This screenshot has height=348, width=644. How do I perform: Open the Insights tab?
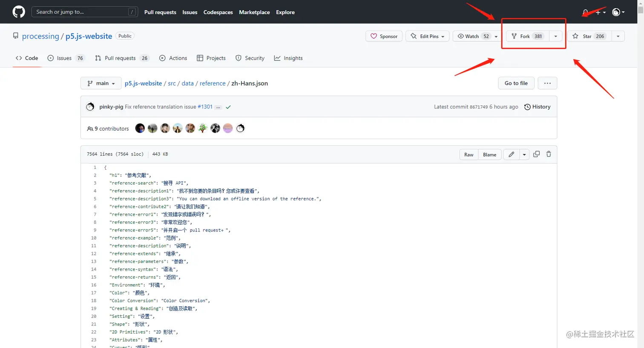(x=288, y=58)
